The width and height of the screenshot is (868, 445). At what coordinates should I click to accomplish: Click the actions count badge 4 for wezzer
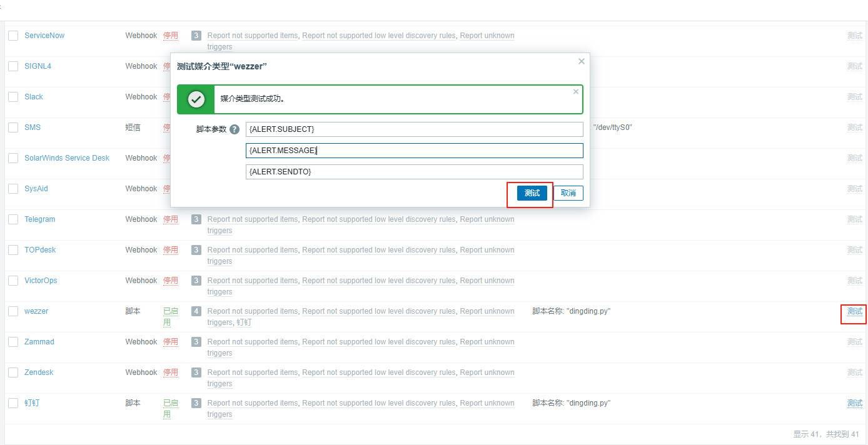[x=196, y=311]
